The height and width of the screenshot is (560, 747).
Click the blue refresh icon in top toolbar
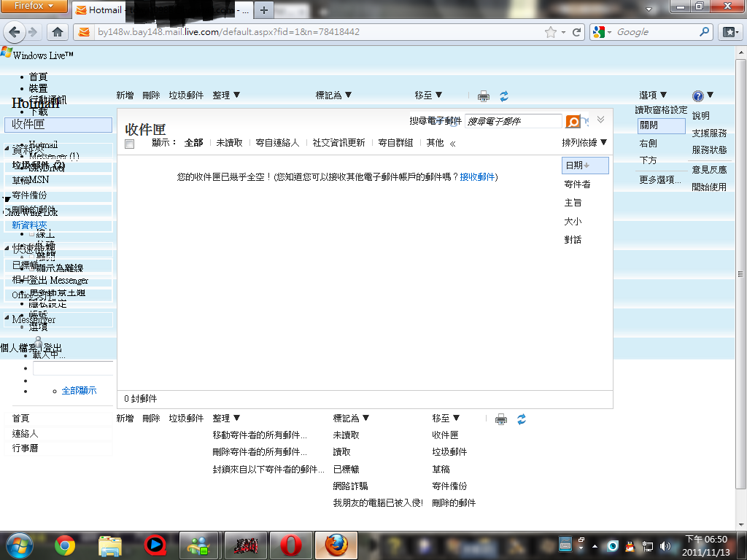(503, 96)
